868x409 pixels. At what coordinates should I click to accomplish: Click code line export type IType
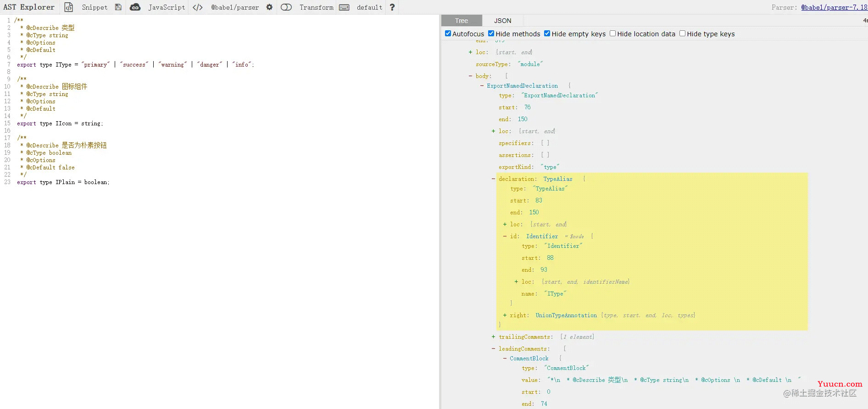[x=135, y=65]
